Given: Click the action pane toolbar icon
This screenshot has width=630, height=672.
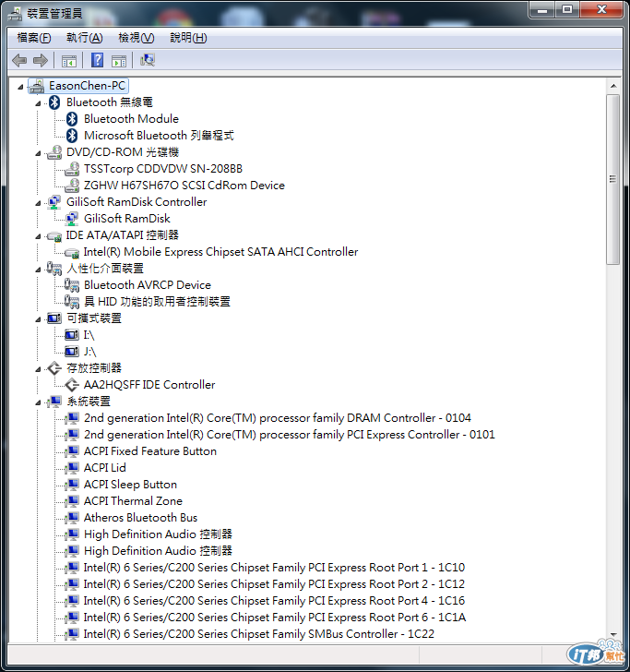Looking at the screenshot, I should 119,61.
